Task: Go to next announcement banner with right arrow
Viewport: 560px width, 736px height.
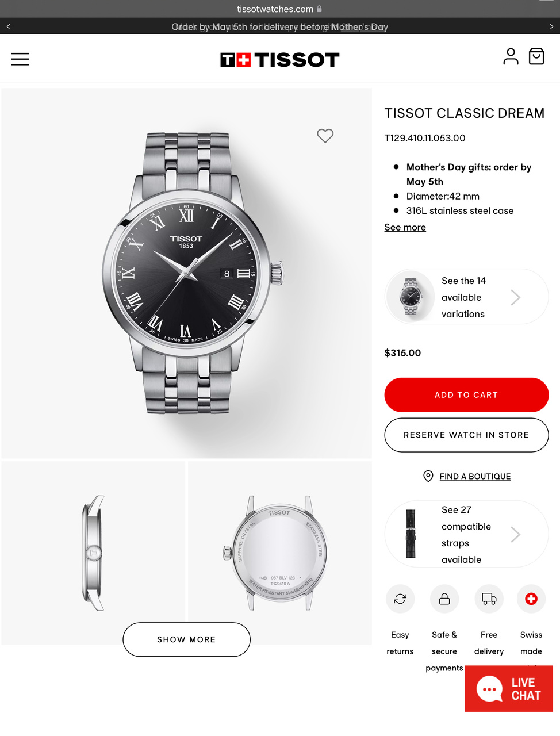Action: pyautogui.click(x=551, y=26)
